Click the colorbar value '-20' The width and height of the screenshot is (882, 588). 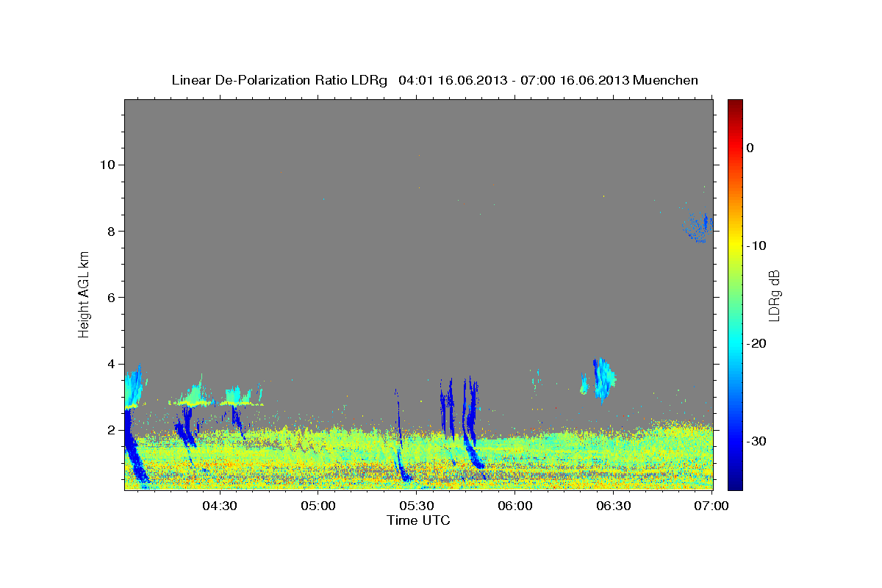coord(756,343)
